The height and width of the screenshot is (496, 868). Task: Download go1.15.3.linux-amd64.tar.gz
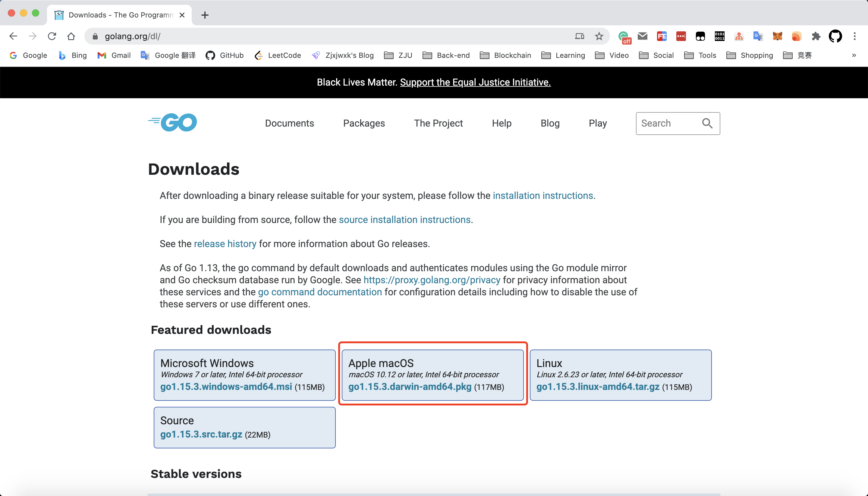pos(598,387)
